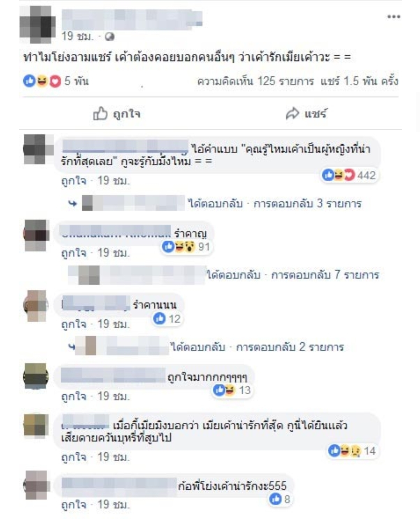Screen dimensions: 420x519
Task: Expand การตอบกลับ 3 รายการ replies
Action: click(308, 204)
